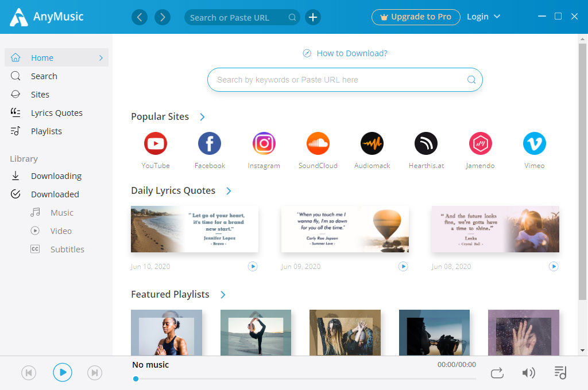Click the 00:00/00:00 time display

[x=457, y=365]
